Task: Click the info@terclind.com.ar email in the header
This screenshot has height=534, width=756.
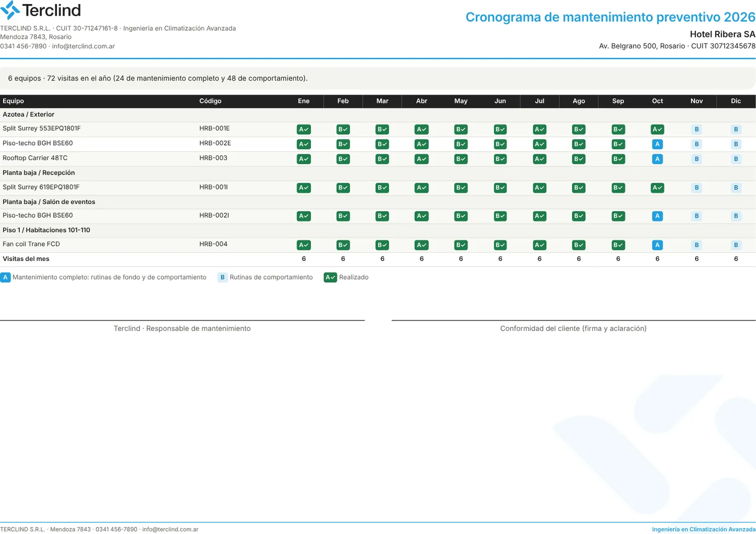Action: click(x=83, y=46)
